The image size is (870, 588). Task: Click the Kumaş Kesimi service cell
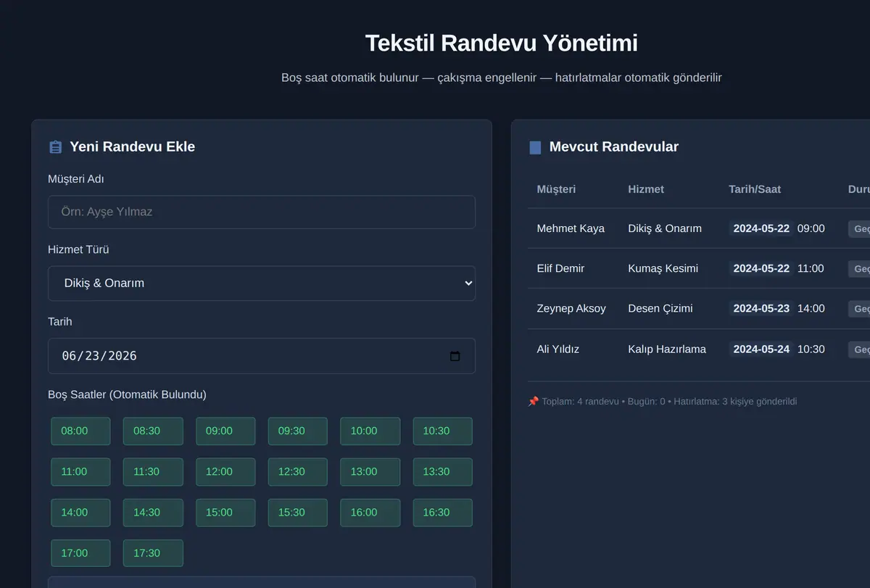pos(663,268)
